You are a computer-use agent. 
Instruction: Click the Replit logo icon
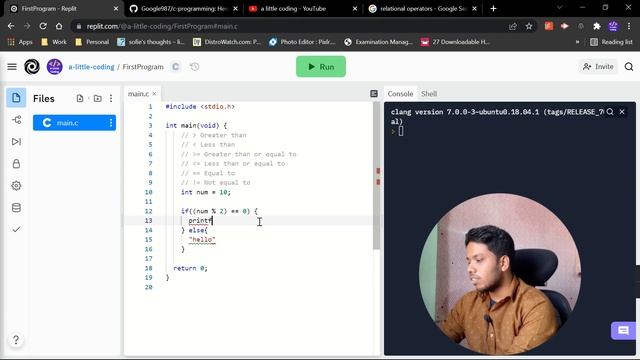pos(32,67)
